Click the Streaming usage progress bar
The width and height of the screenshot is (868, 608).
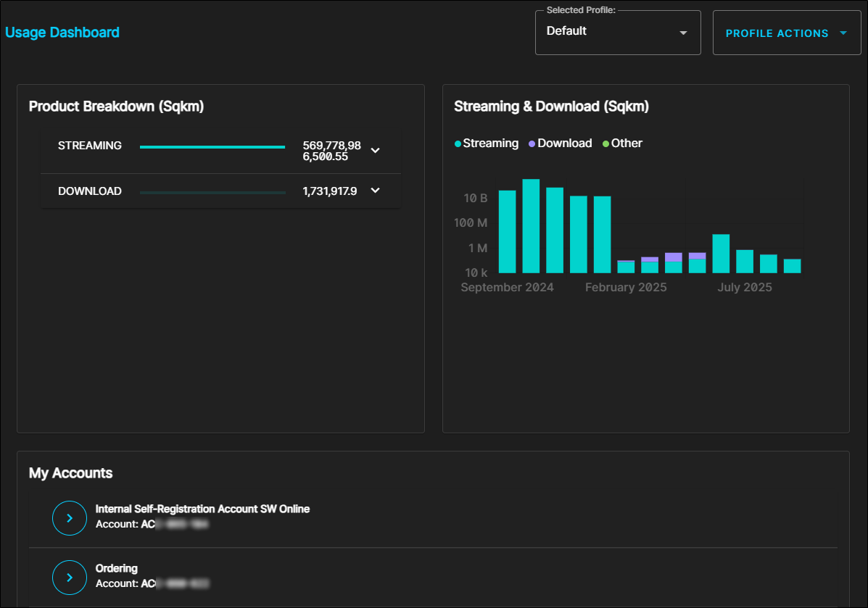(212, 147)
